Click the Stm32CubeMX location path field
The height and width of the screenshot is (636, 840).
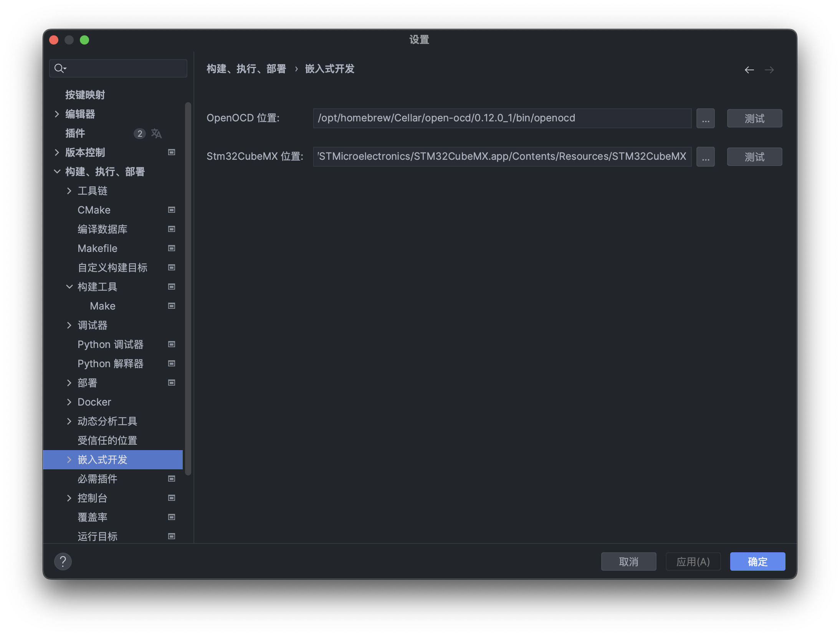pyautogui.click(x=502, y=157)
